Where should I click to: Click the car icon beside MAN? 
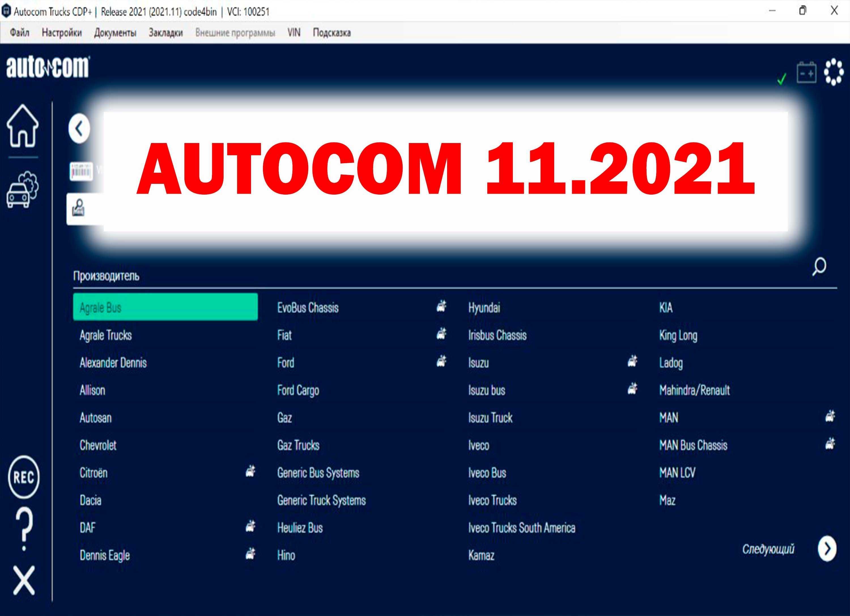tap(830, 416)
